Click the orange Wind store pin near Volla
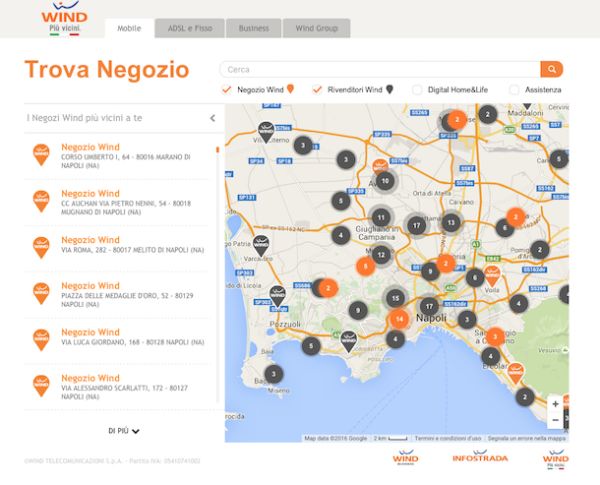600x485 pixels. point(492,273)
